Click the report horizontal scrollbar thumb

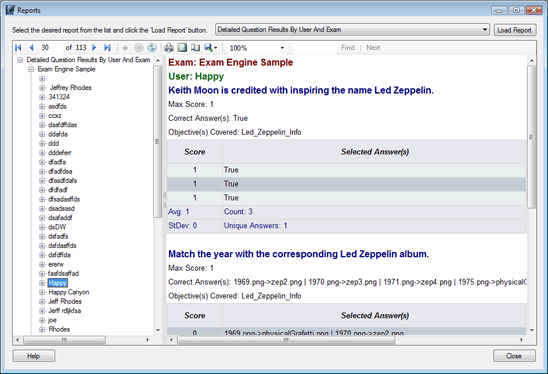pos(286,340)
